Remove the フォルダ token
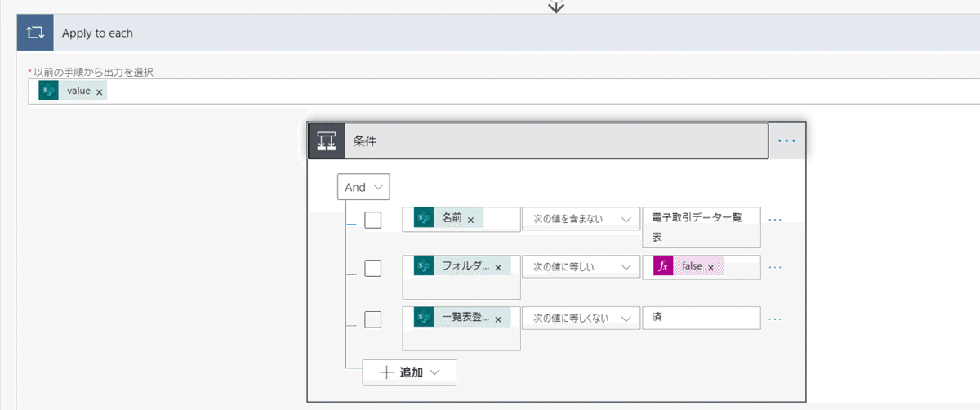Viewport: 980px width, 410px height. pos(498,268)
